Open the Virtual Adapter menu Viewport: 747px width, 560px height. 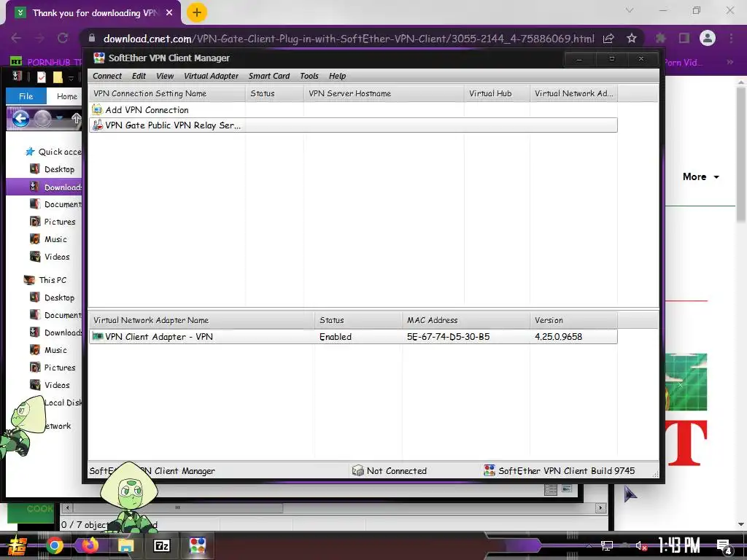click(x=211, y=76)
